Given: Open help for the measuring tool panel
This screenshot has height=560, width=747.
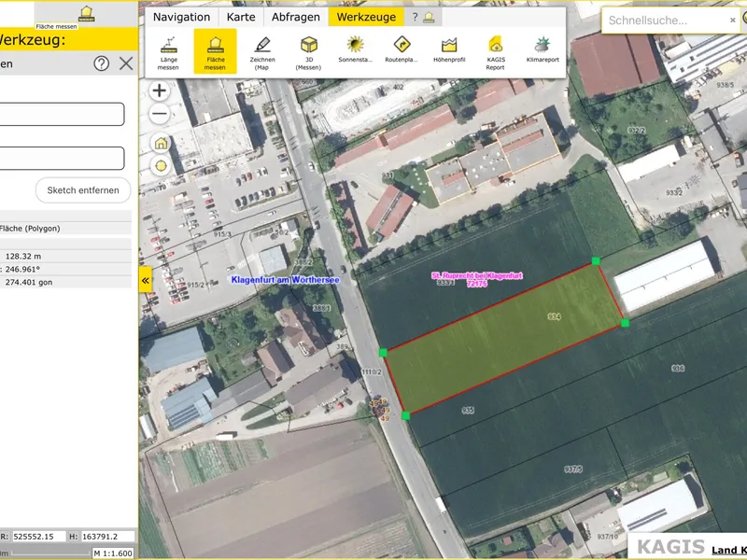Looking at the screenshot, I should (x=101, y=63).
